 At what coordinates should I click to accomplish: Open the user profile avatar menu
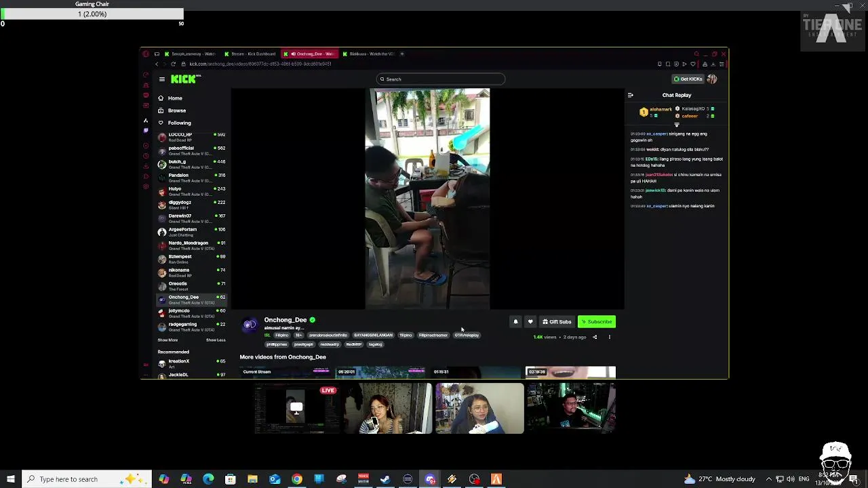712,79
